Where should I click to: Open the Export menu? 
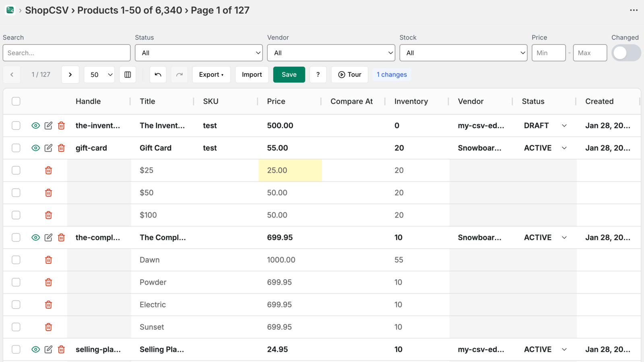(x=211, y=75)
